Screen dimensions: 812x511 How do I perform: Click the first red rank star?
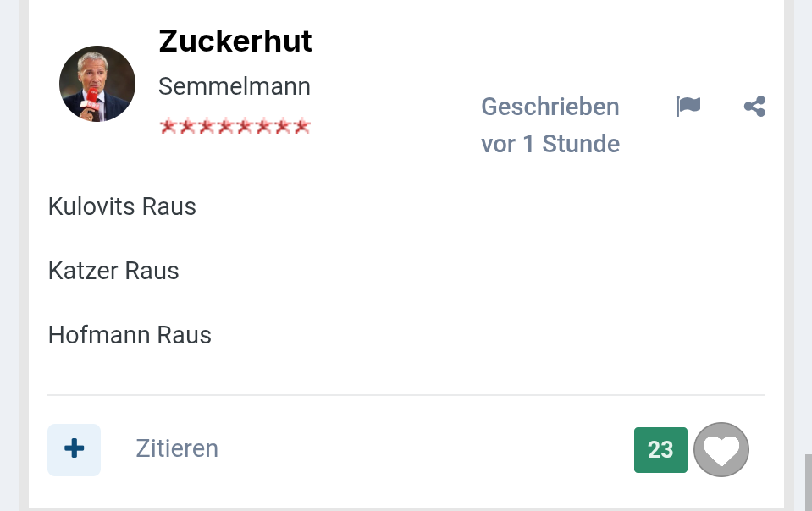(168, 127)
